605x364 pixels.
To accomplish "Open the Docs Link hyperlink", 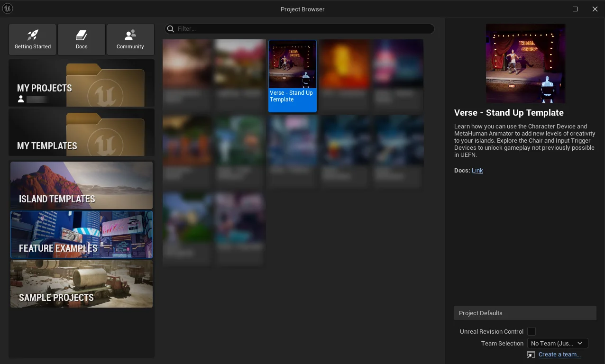I will pos(477,171).
